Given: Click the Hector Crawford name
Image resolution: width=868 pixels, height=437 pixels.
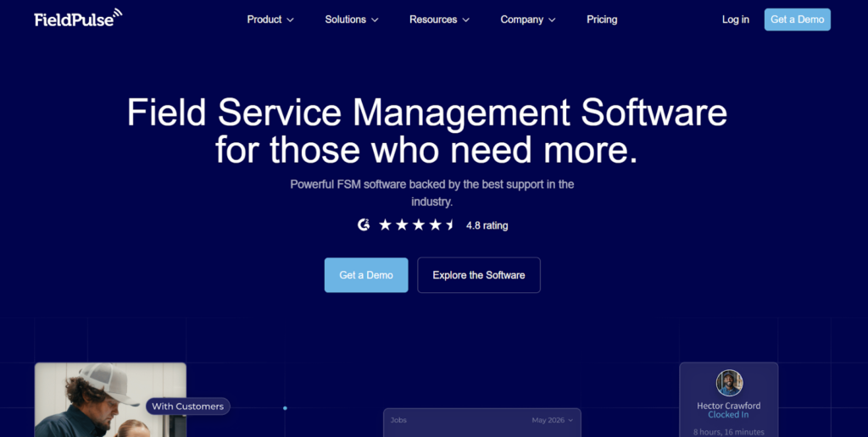Looking at the screenshot, I should tap(728, 406).
